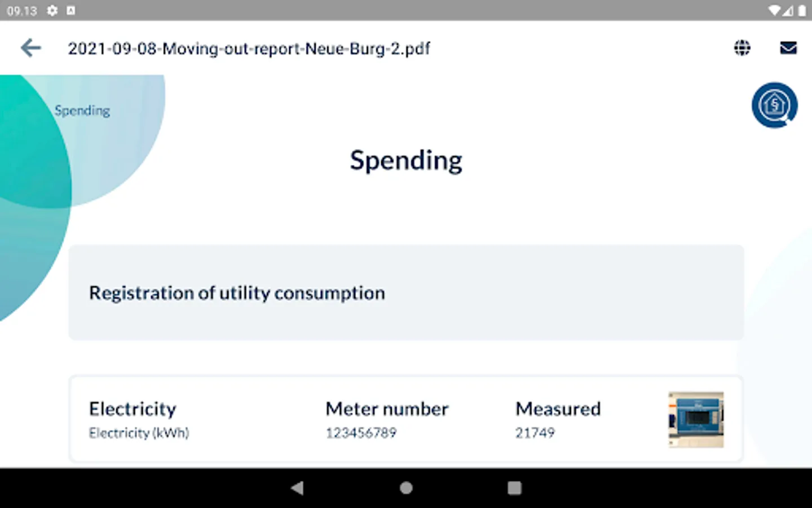Click the measured value 21749
Viewport: 812px width, 508px height.
[x=535, y=433]
